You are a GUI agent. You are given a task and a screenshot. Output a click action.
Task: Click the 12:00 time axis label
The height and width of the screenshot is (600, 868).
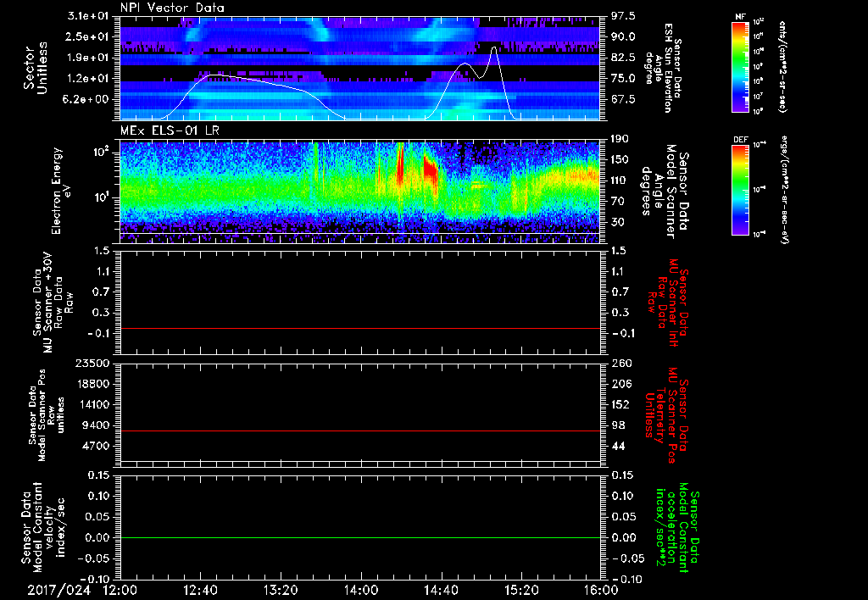pyautogui.click(x=120, y=589)
